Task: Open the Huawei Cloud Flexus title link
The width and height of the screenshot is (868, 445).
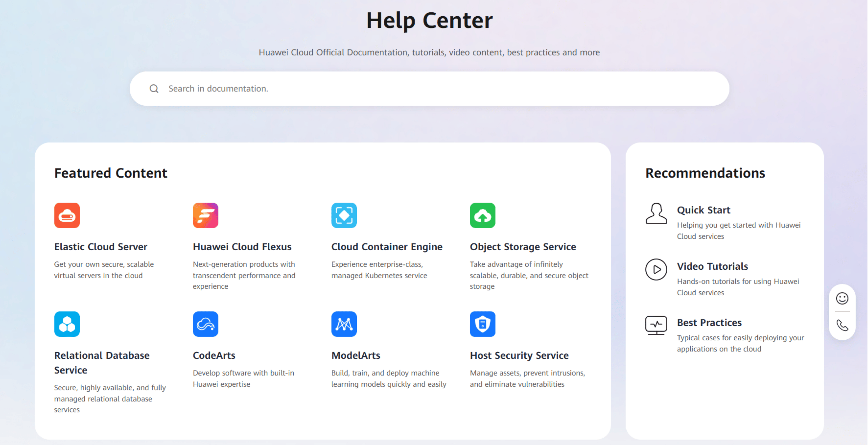Action: tap(242, 247)
